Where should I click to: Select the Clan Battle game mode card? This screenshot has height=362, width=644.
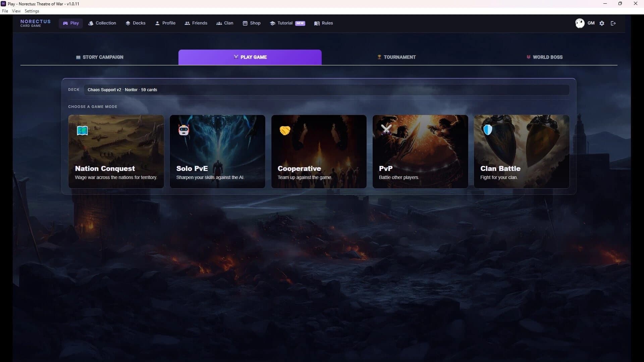(x=522, y=152)
